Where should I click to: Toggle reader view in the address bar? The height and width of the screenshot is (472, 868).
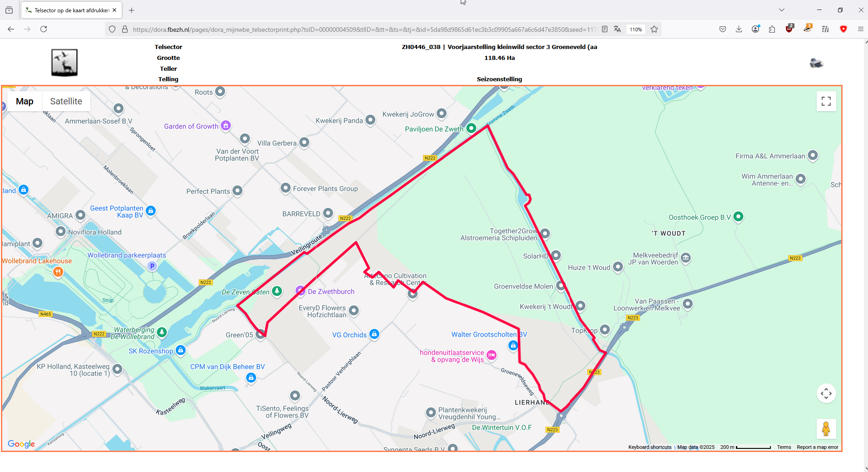tap(605, 29)
